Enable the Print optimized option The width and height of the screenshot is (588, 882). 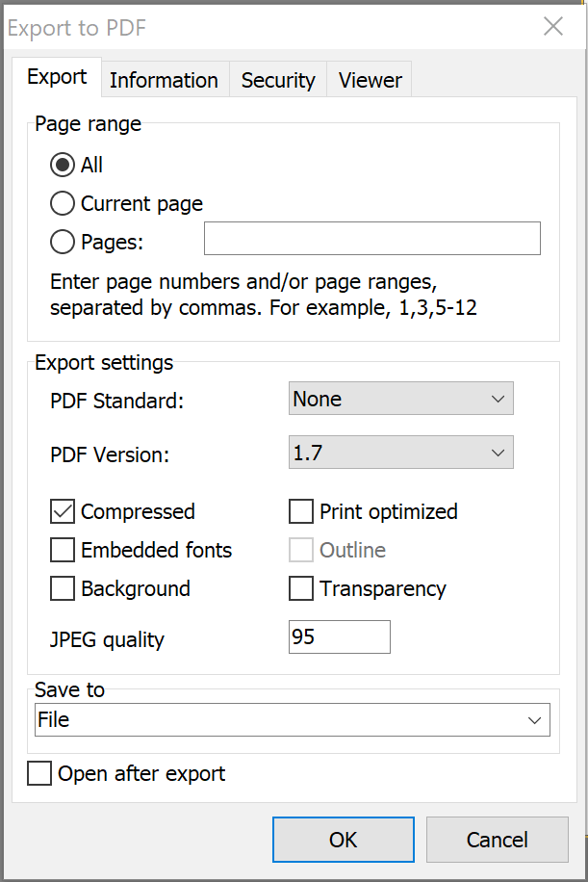pos(301,512)
